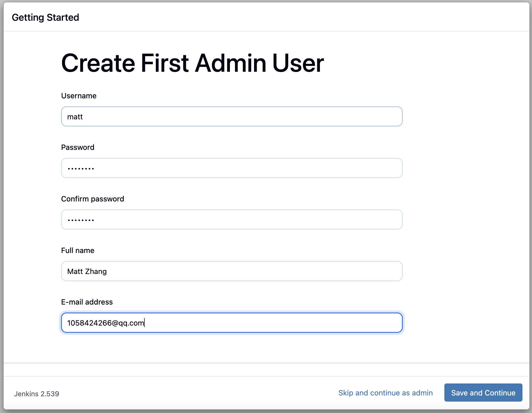Click the Confirm password label text
This screenshot has height=413, width=532.
(92, 199)
